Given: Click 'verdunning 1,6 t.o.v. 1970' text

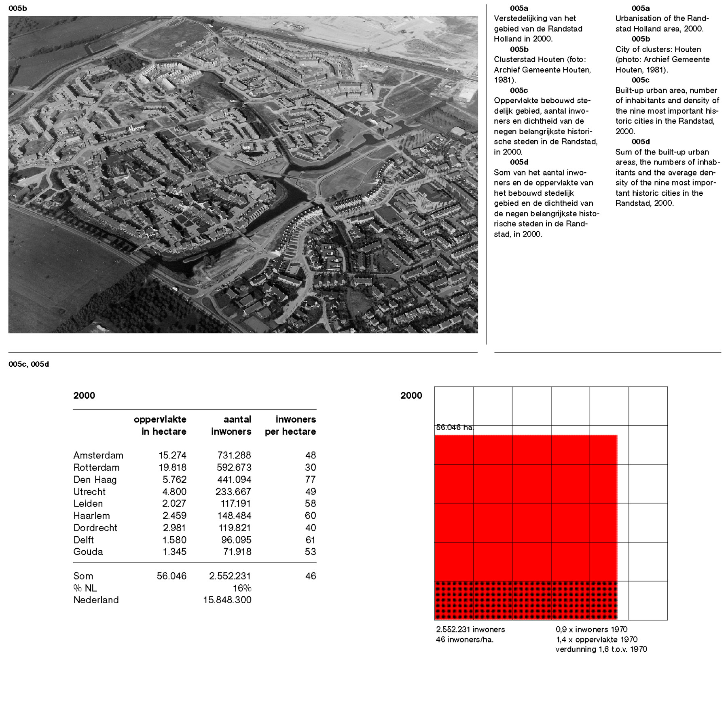Looking at the screenshot, I should click(x=601, y=649).
